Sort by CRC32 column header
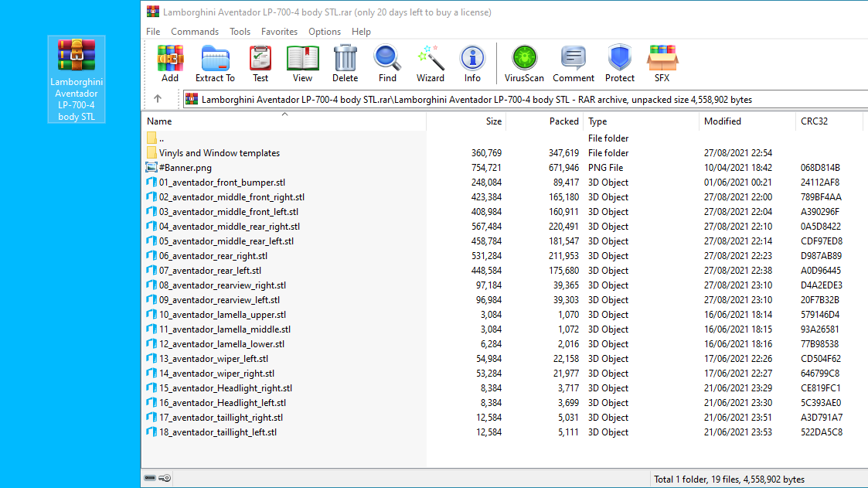Viewport: 868px width, 488px height. point(829,121)
